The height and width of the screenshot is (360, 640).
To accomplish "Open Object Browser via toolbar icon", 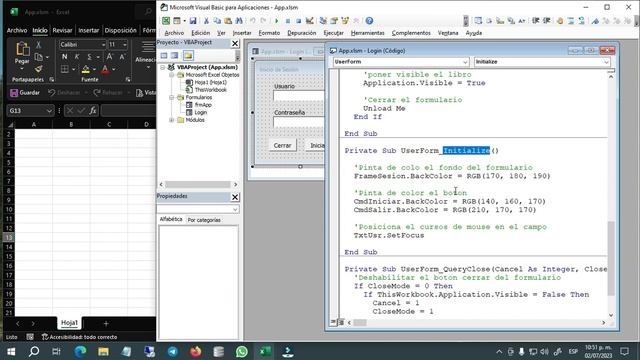I will point(345,20).
